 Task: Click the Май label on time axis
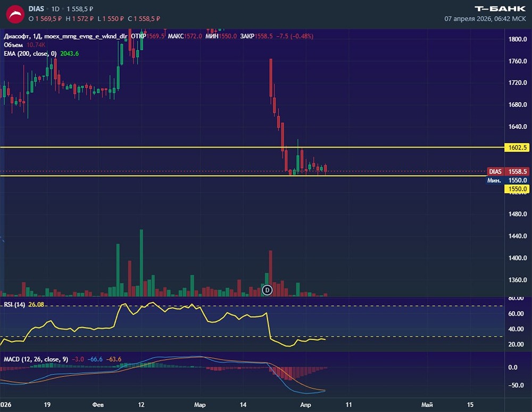(x=427, y=405)
